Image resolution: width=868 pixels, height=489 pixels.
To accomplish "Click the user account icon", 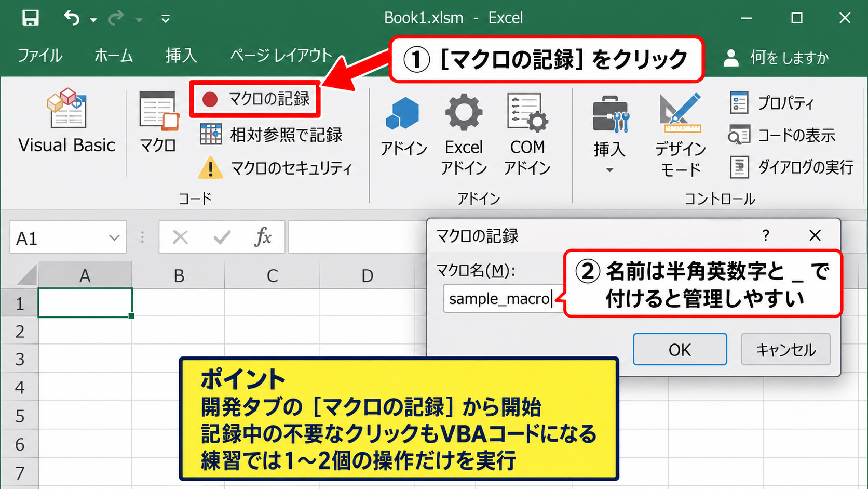I will pyautogui.click(x=731, y=58).
